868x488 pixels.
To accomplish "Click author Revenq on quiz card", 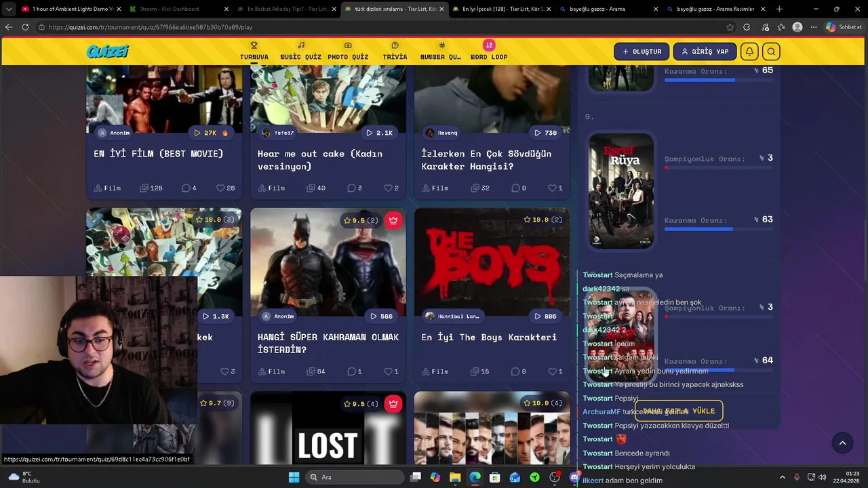I will (441, 133).
